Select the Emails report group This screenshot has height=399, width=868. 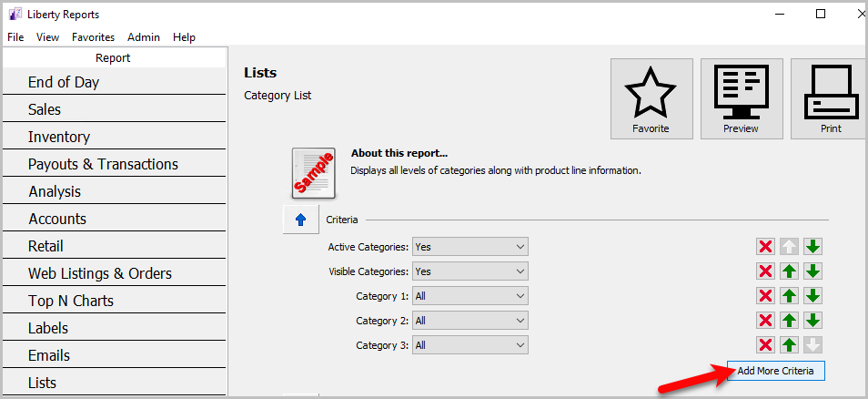click(115, 354)
